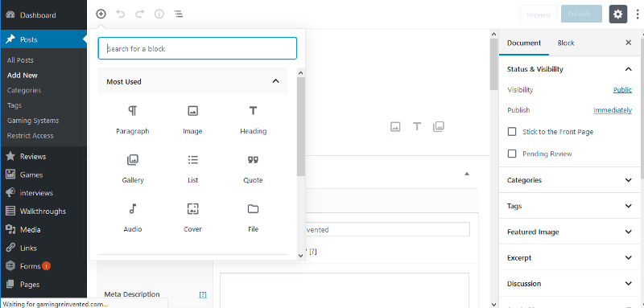Viewport: 644px width, 308px height.
Task: Change visibility via the Public link
Action: pyautogui.click(x=622, y=90)
